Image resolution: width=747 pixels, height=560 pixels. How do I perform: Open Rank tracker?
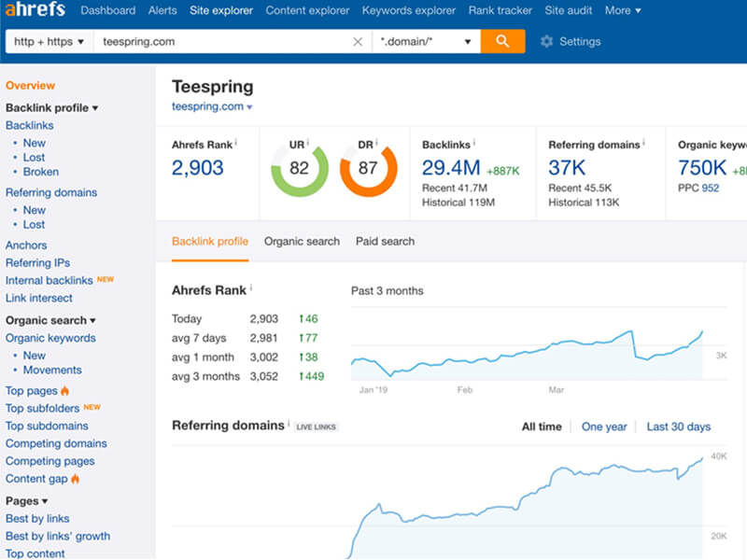point(500,10)
